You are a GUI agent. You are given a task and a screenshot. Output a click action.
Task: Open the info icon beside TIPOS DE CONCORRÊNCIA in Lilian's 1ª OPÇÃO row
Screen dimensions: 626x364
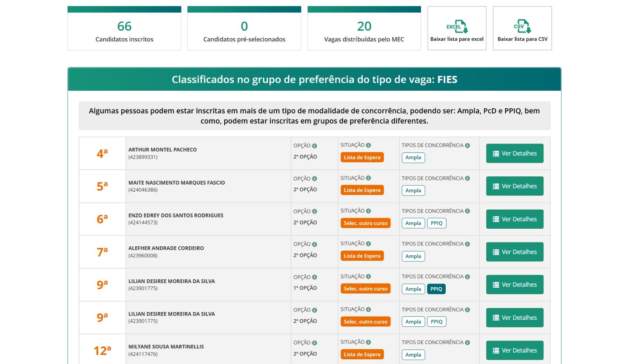tap(467, 277)
